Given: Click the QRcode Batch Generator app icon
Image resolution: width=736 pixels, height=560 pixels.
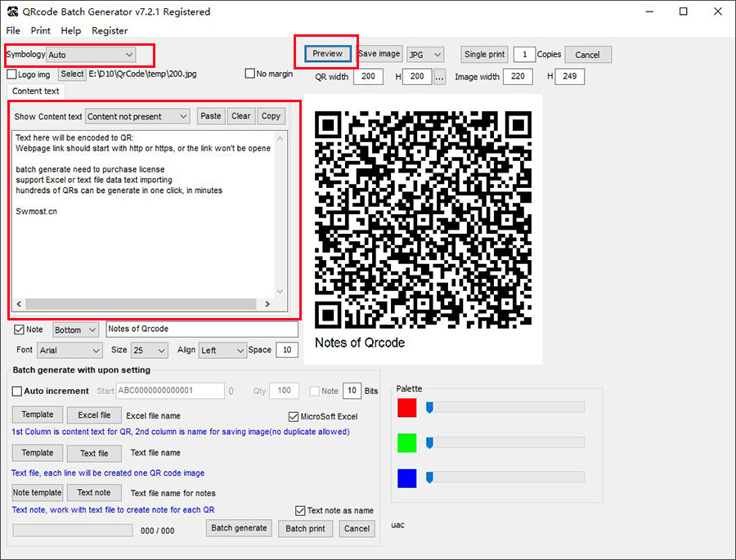Looking at the screenshot, I should tap(12, 11).
